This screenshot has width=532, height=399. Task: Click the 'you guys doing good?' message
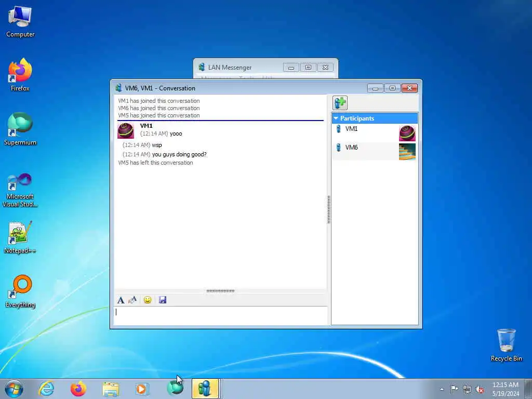[179, 154]
